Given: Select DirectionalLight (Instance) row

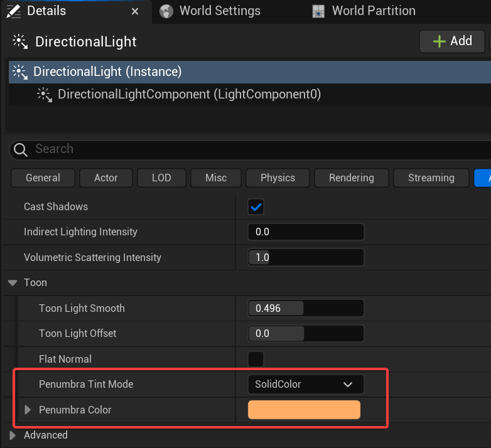Looking at the screenshot, I should click(249, 72).
